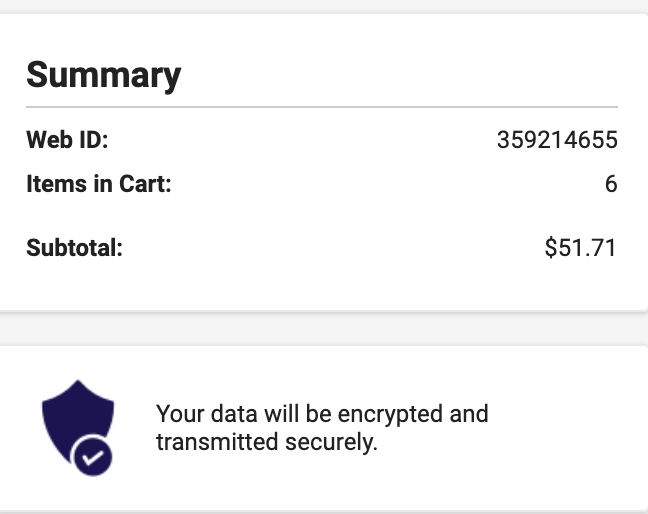Click the $51.71 subtotal amount

point(581,247)
